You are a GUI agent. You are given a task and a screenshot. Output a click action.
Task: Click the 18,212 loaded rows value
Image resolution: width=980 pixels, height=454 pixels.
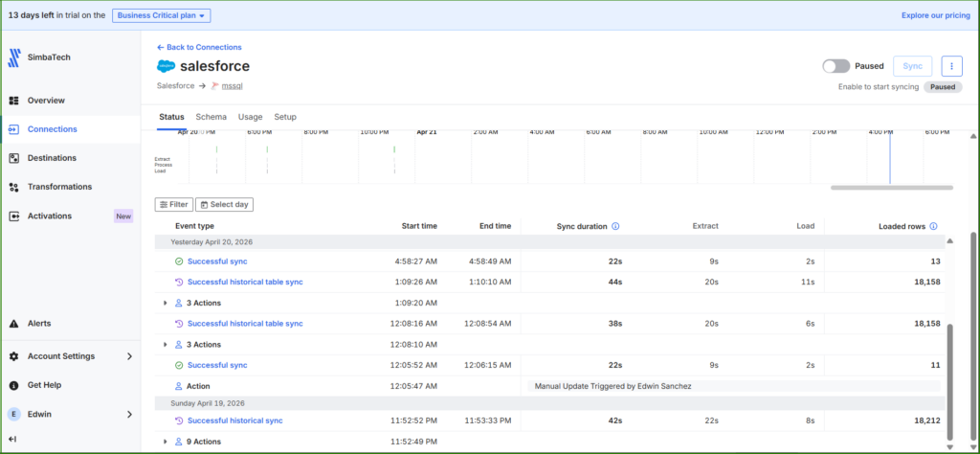click(926, 420)
